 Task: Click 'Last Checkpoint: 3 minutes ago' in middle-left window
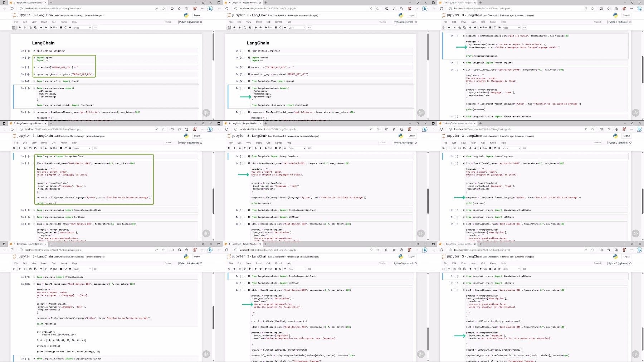click(x=69, y=136)
